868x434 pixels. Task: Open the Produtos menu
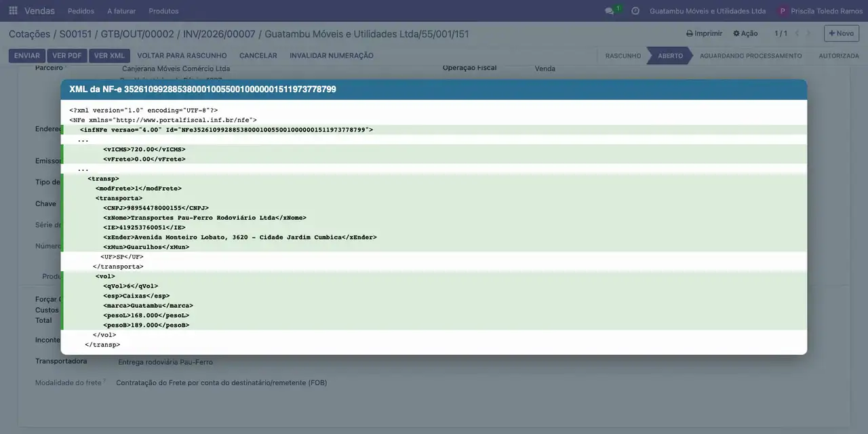[163, 11]
